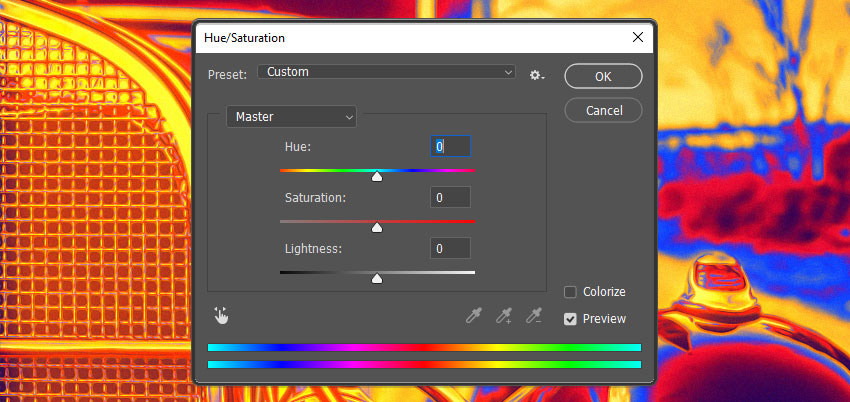The image size is (850, 402).
Task: Click the Hue slider handle
Action: click(x=377, y=177)
